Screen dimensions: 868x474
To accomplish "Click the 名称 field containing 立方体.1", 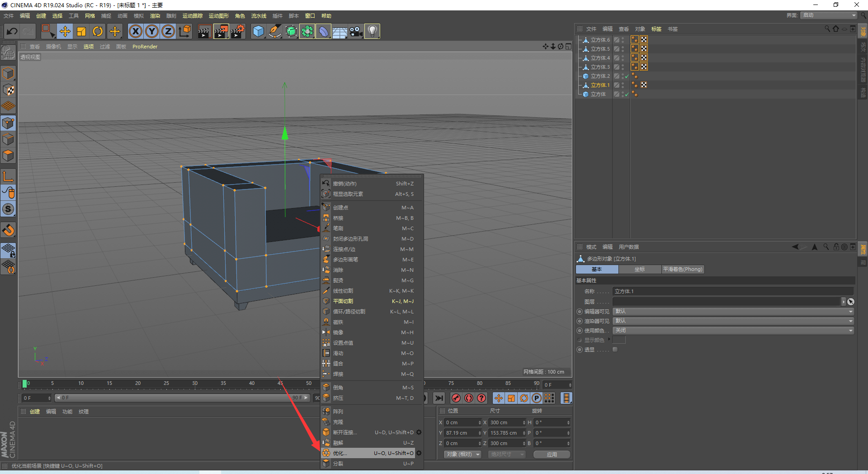I will coord(733,291).
